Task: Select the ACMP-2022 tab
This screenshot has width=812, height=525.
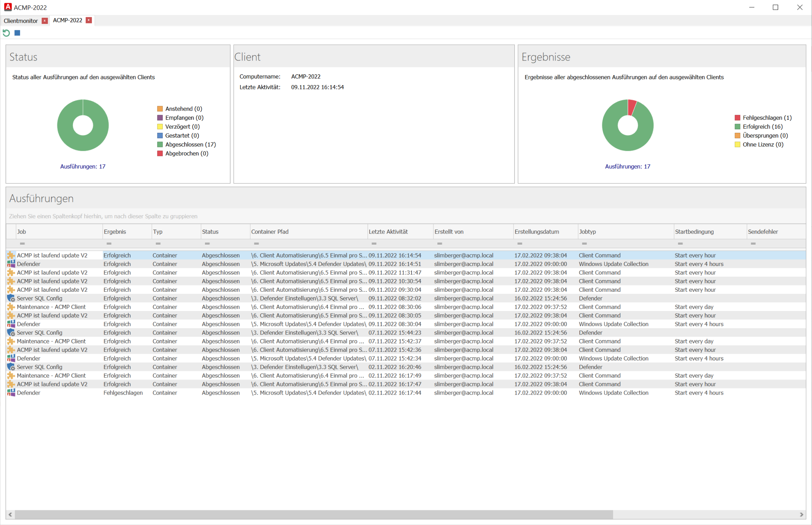Action: point(67,20)
